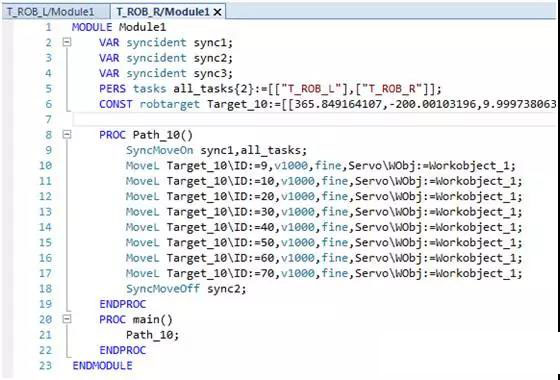The width and height of the screenshot is (560, 380).
Task: Click the 'CONST' keyword on line 6
Action: click(x=116, y=104)
